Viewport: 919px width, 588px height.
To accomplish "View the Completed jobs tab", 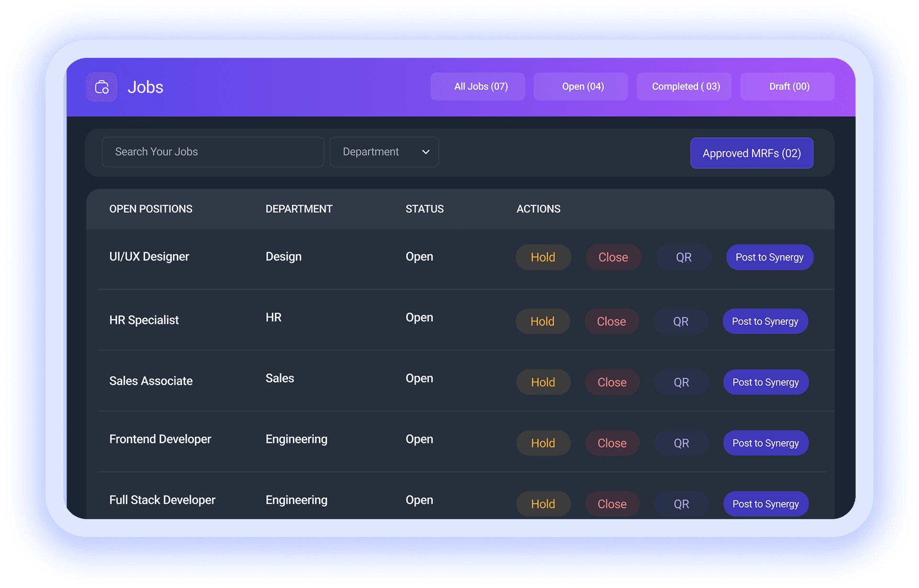I will tap(684, 86).
